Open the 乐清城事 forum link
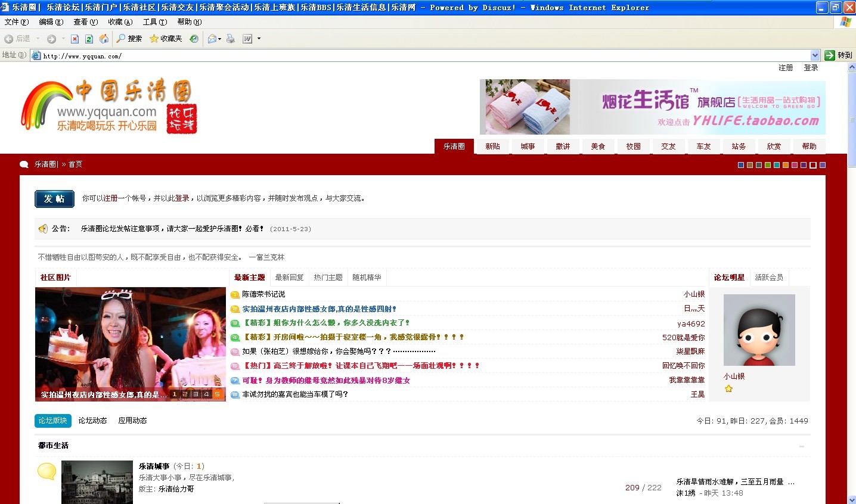 (x=154, y=466)
